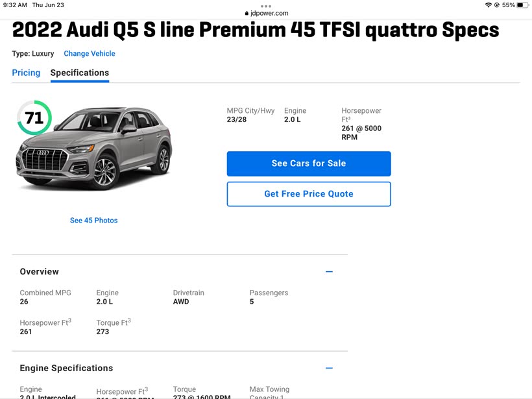Click the 2022 Audi Q5 Specs page title
The height and width of the screenshot is (399, 532).
[256, 30]
